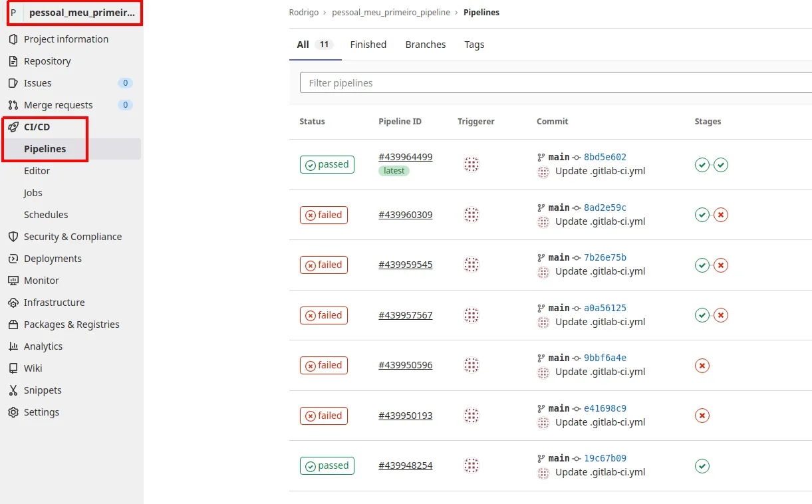Click Rodrigo in the breadcrumb
812x504 pixels.
[x=304, y=13]
